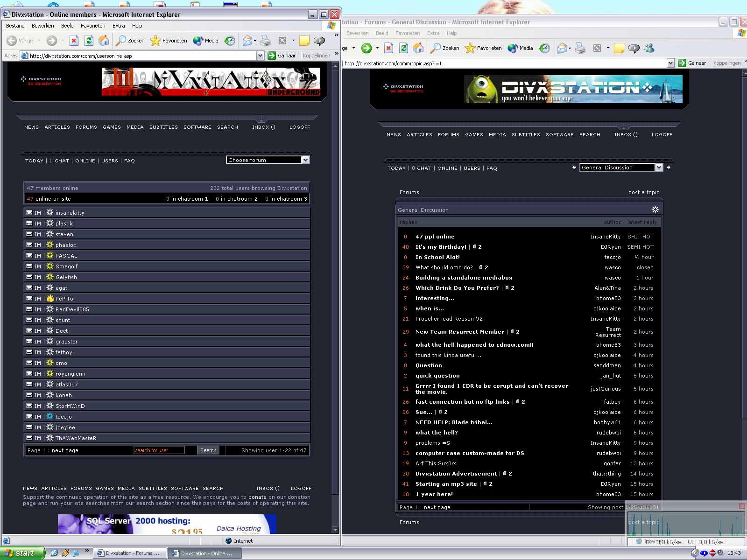
Task: Open the Choose forum dropdown
Action: (x=305, y=160)
